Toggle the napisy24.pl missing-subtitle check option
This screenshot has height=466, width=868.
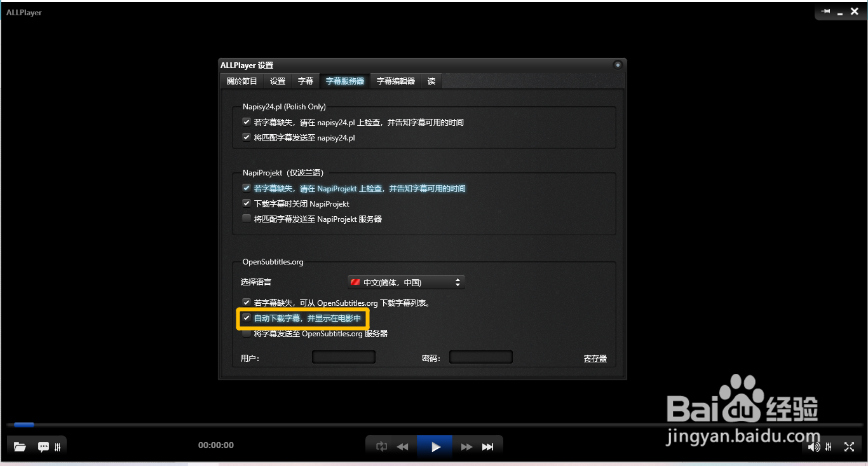pyautogui.click(x=247, y=122)
